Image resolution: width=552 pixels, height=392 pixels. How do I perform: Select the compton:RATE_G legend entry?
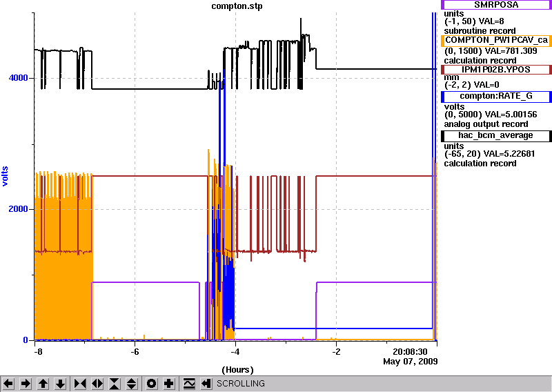click(495, 96)
